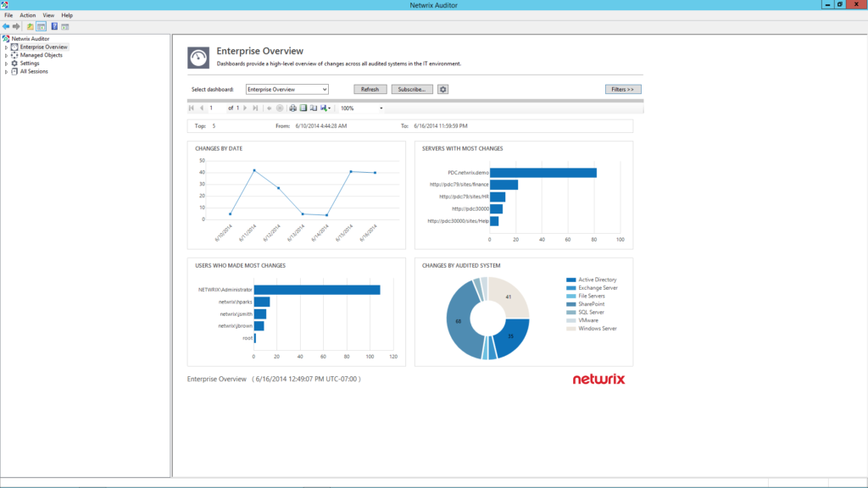Click the Subscribe button
Screen dimensions: 868x488
(415, 88)
